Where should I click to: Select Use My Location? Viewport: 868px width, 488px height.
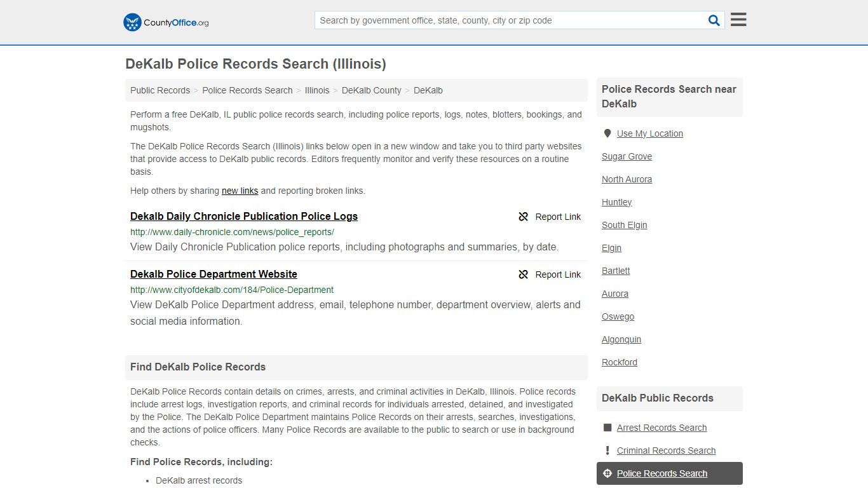point(650,133)
